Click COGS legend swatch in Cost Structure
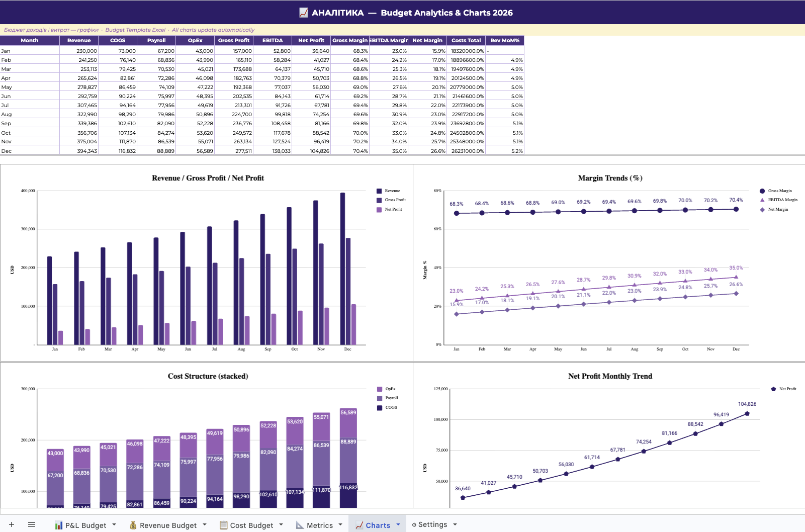The width and height of the screenshot is (805, 532). coord(380,407)
